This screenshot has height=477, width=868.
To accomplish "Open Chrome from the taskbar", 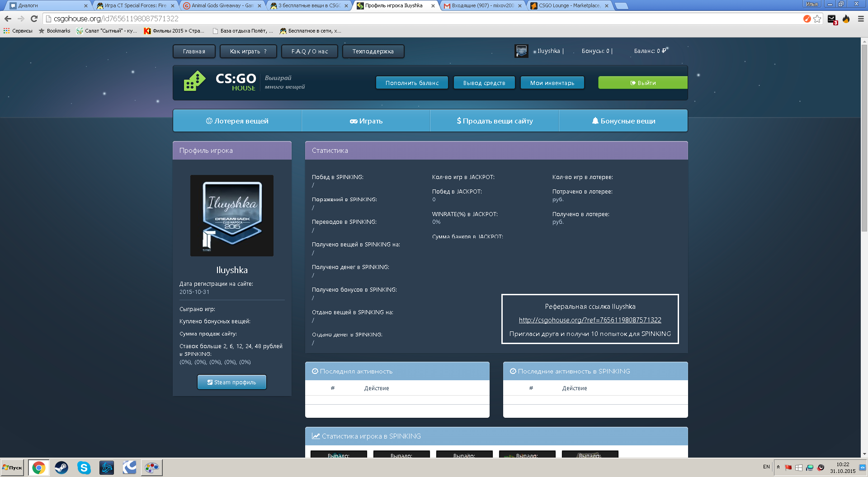I will pos(38,468).
